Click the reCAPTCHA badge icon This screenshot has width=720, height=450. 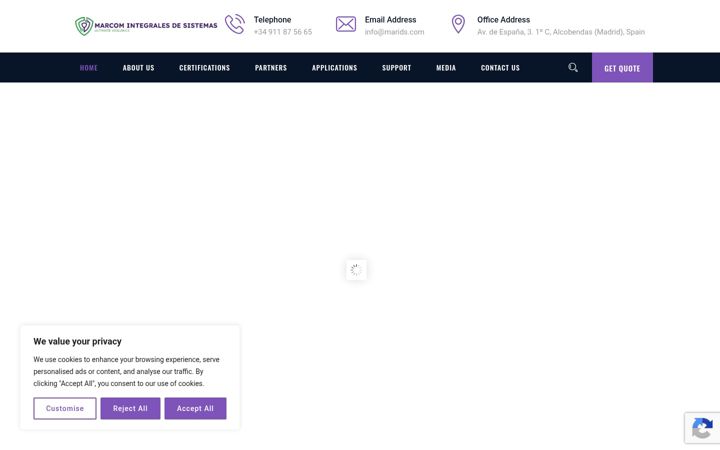(702, 428)
